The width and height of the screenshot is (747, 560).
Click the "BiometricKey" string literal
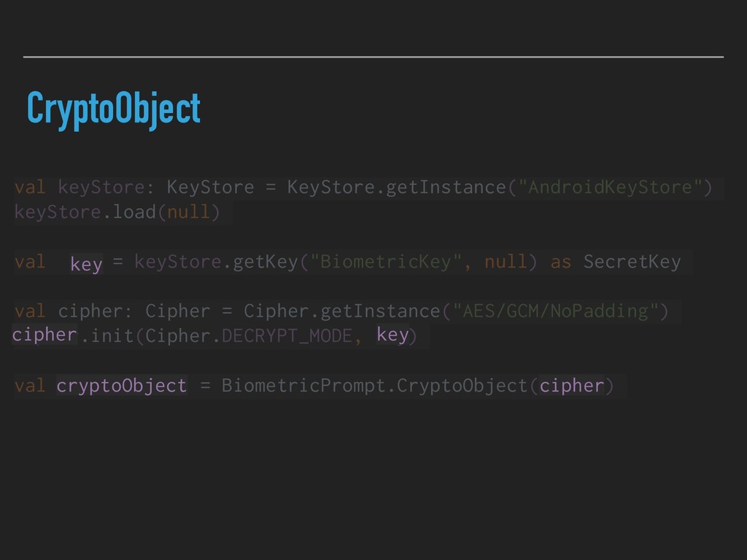(385, 262)
